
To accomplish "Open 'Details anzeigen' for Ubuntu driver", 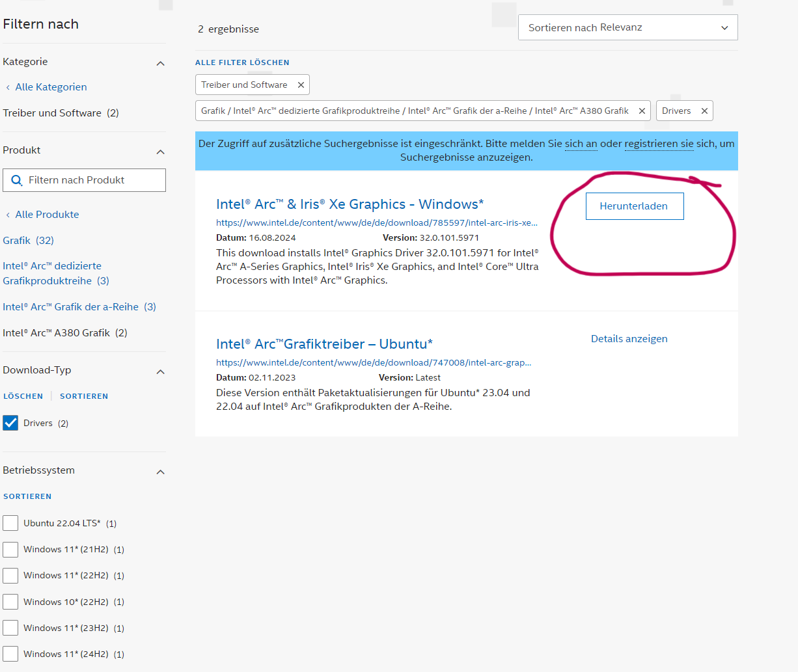I will tap(629, 339).
